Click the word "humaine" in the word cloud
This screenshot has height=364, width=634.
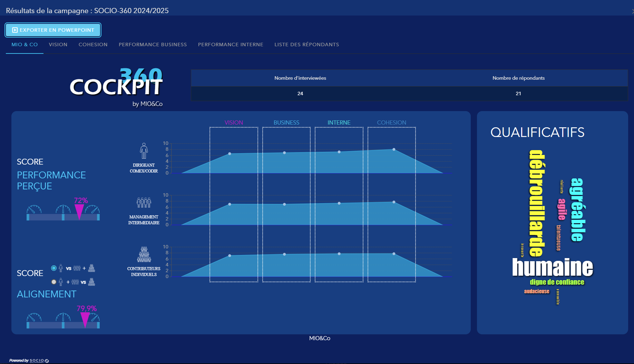553,267
